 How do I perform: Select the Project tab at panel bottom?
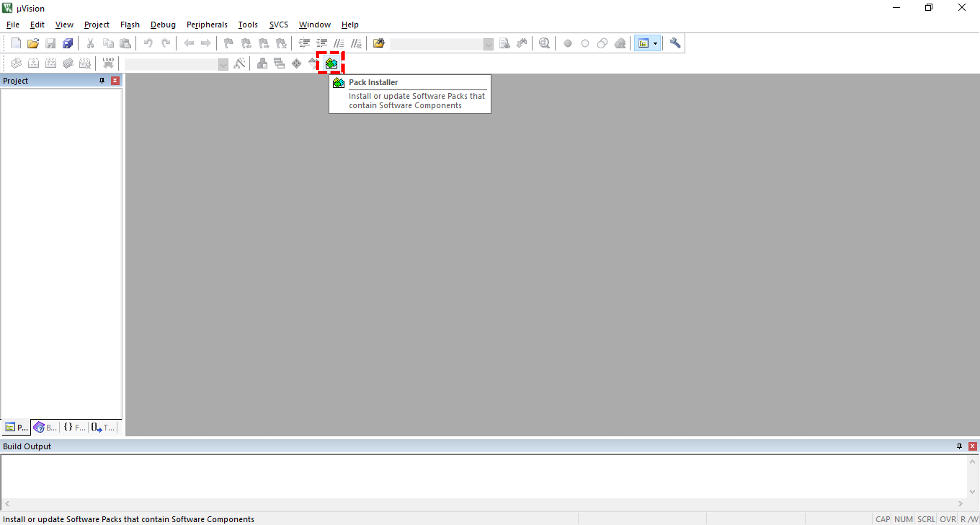16,428
